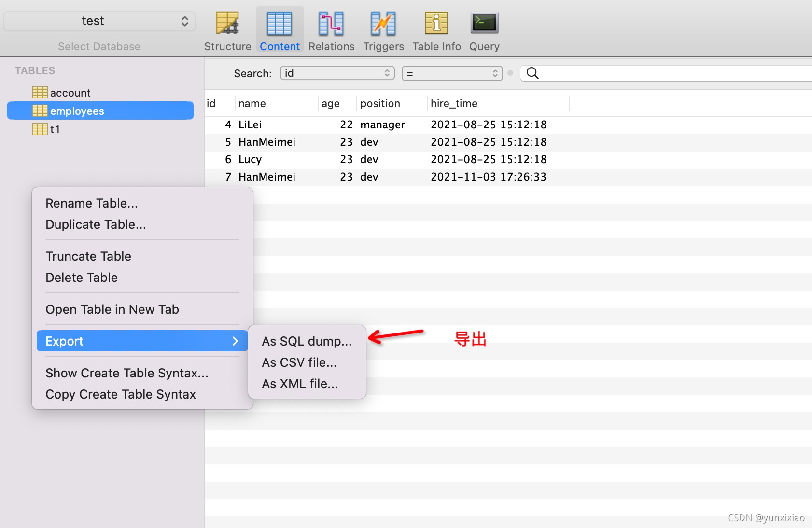Switch to the Content view icon
The height and width of the screenshot is (528, 812).
click(x=279, y=29)
